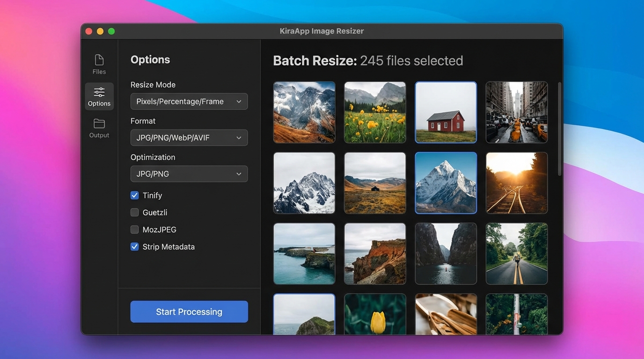Select the yellow flower meadow thumbnail
Screen dimensions: 644x359
click(375, 112)
